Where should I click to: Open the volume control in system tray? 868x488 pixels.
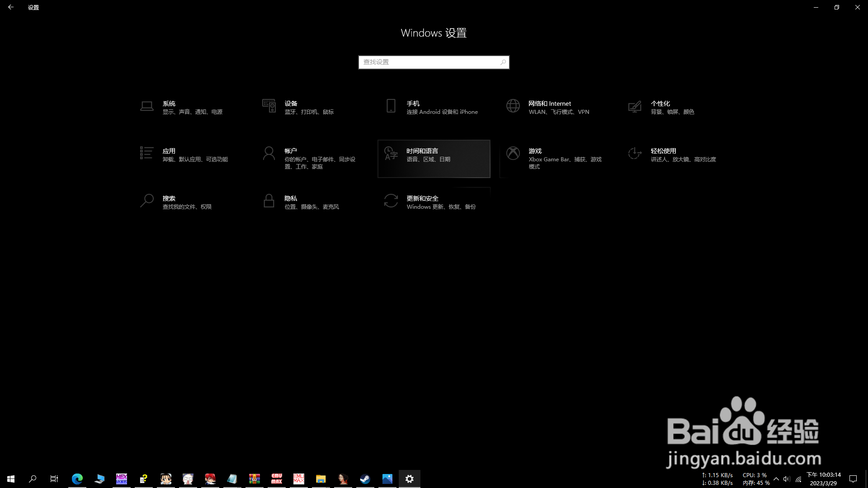[788, 479]
